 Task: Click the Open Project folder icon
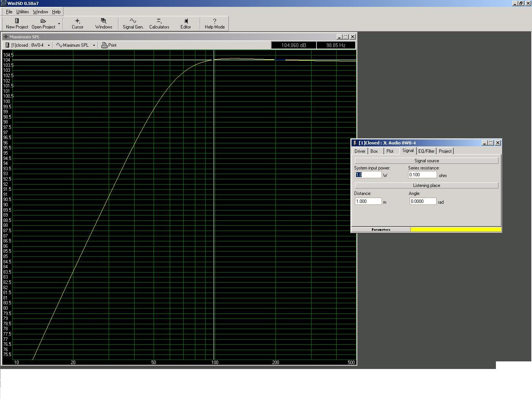pos(43,21)
